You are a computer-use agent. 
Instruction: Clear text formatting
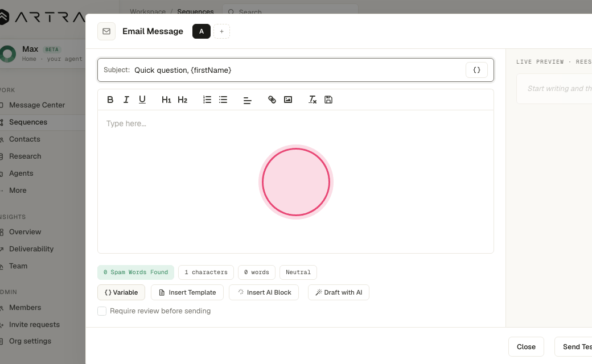tap(313, 100)
